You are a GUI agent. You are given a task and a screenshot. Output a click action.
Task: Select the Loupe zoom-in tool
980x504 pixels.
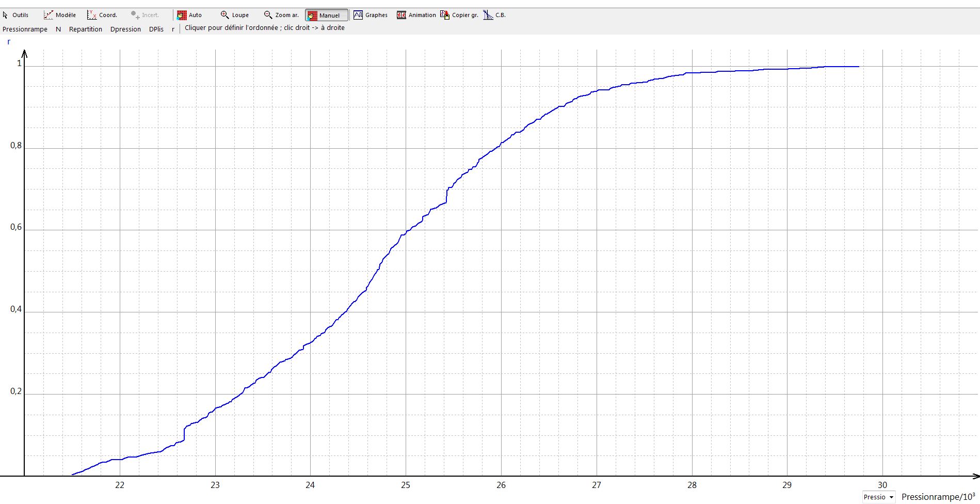point(235,15)
